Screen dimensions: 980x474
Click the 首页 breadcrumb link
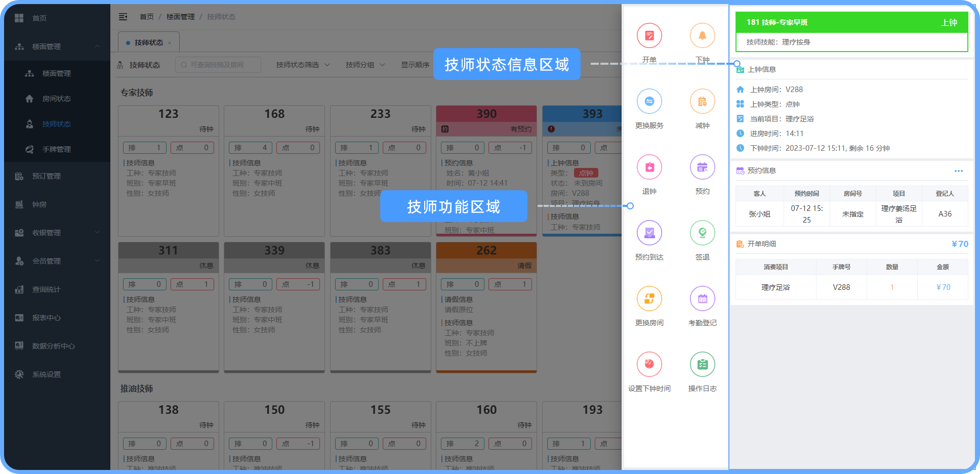pos(147,17)
